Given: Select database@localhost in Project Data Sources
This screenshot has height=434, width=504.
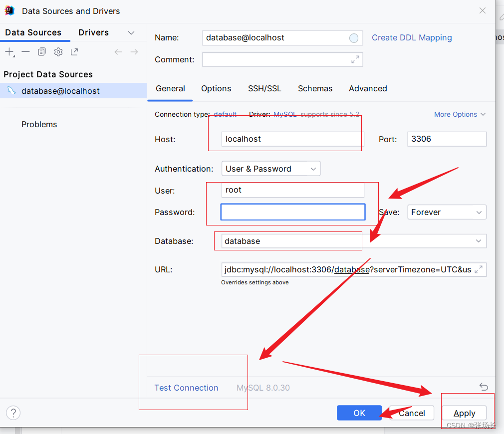Looking at the screenshot, I should pos(73,91).
